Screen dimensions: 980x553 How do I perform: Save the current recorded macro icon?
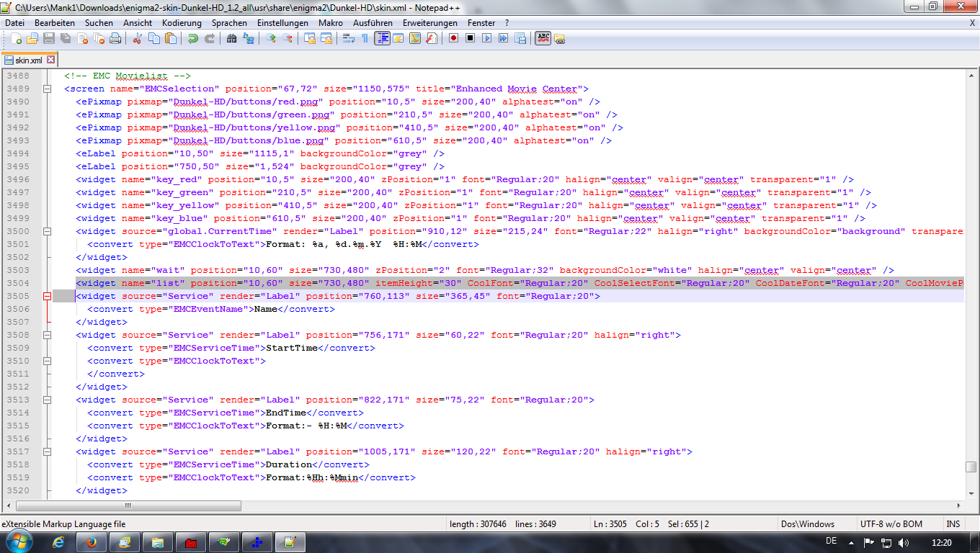(520, 38)
